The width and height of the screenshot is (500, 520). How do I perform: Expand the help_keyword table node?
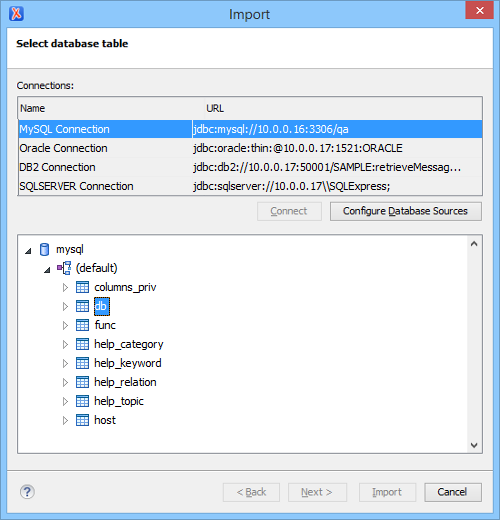(65, 363)
